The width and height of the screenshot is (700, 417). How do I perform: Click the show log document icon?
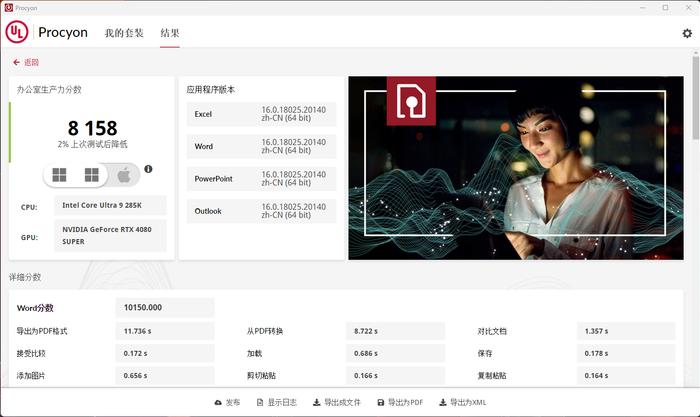coord(260,402)
